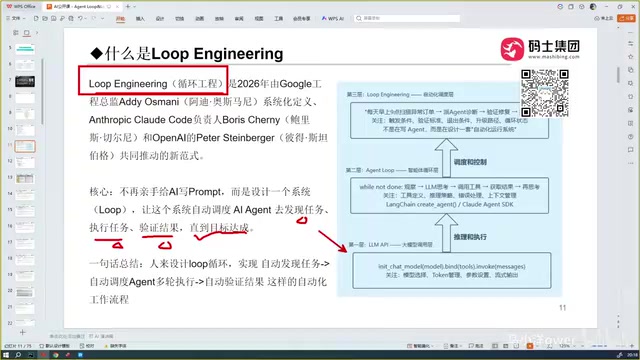Click the cloud upload status button

[x=604, y=18]
